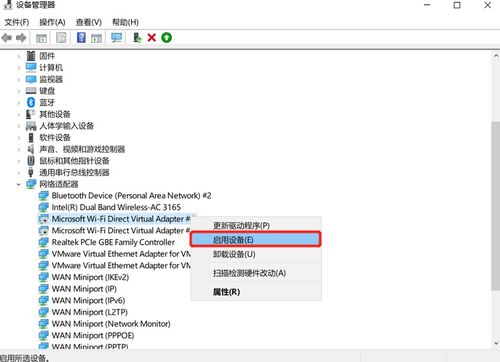Click the 监视器 monitor category icon
500x362 pixels.
(x=31, y=79)
